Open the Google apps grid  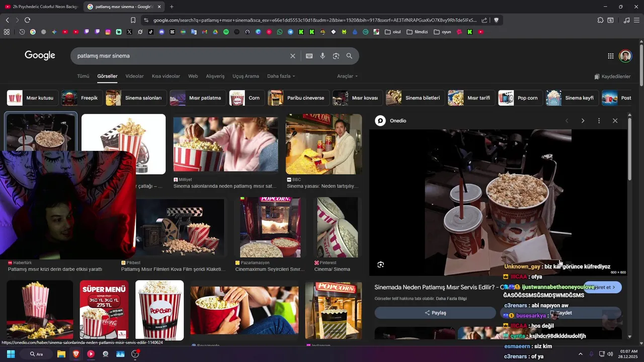point(610,56)
